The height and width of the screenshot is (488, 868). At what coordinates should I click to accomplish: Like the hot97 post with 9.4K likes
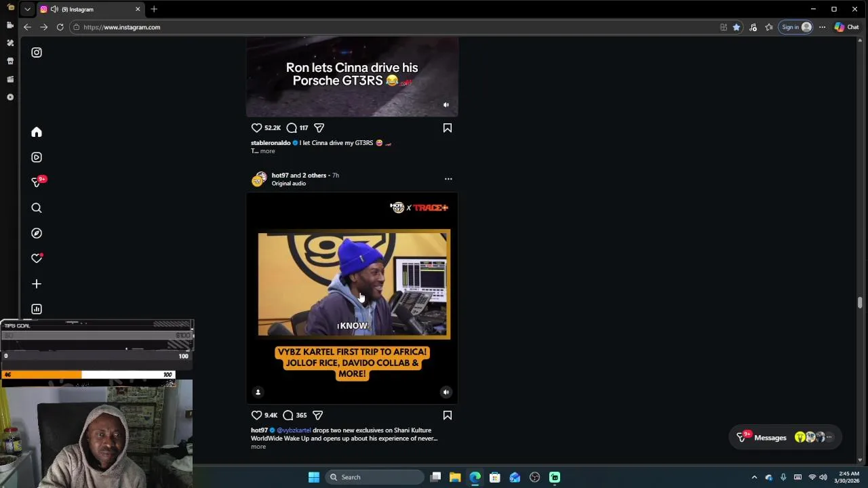pos(256,415)
